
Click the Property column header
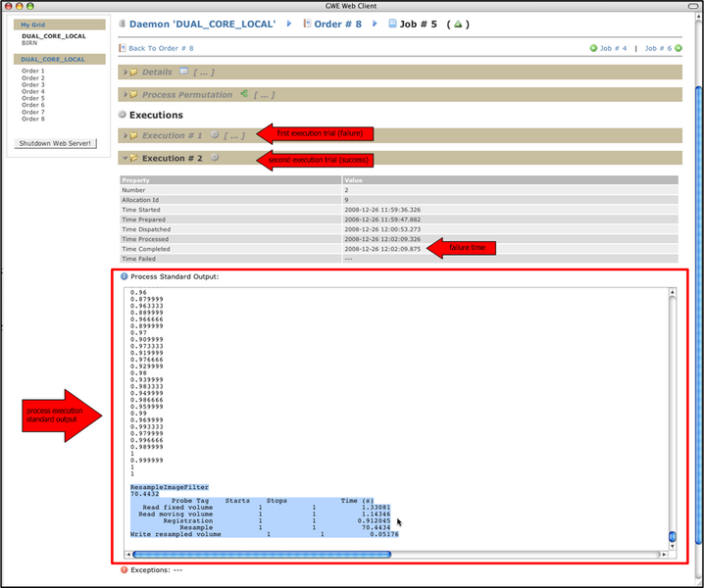click(230, 180)
